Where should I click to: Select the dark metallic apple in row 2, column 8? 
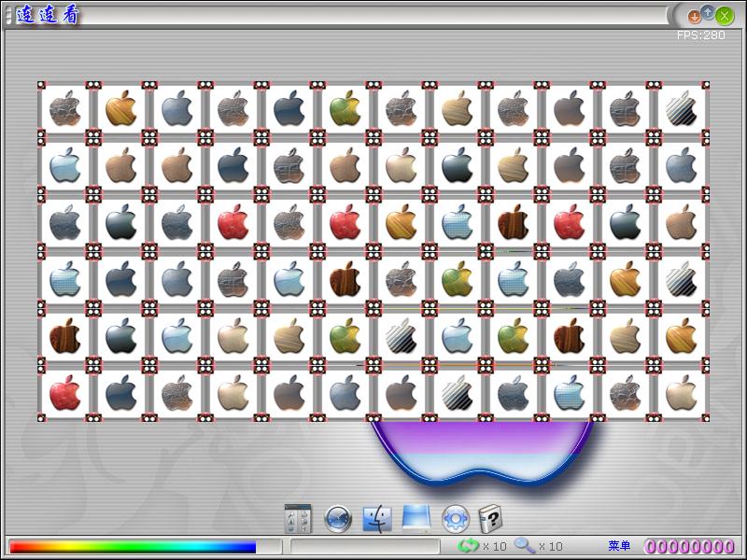(x=458, y=165)
